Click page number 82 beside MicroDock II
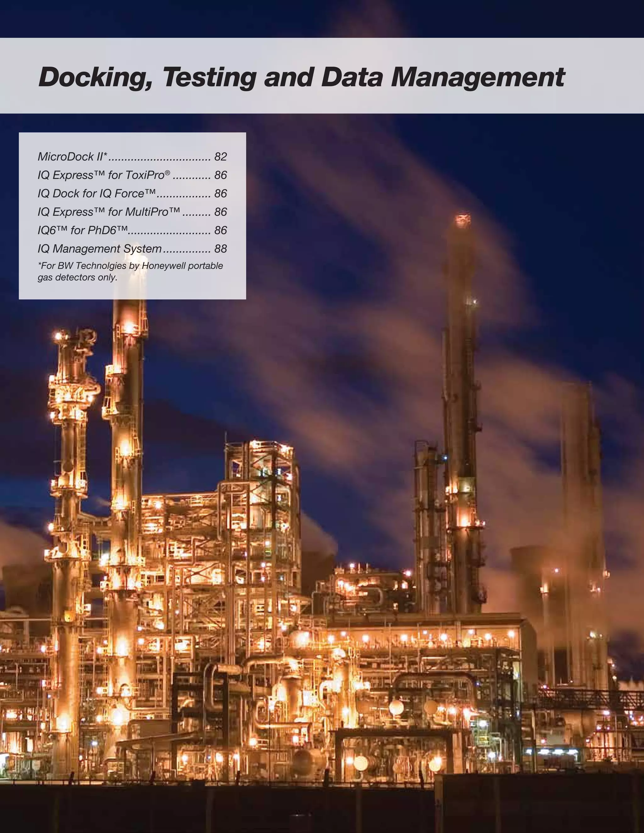Viewport: 644px width, 833px height. pyautogui.click(x=220, y=157)
